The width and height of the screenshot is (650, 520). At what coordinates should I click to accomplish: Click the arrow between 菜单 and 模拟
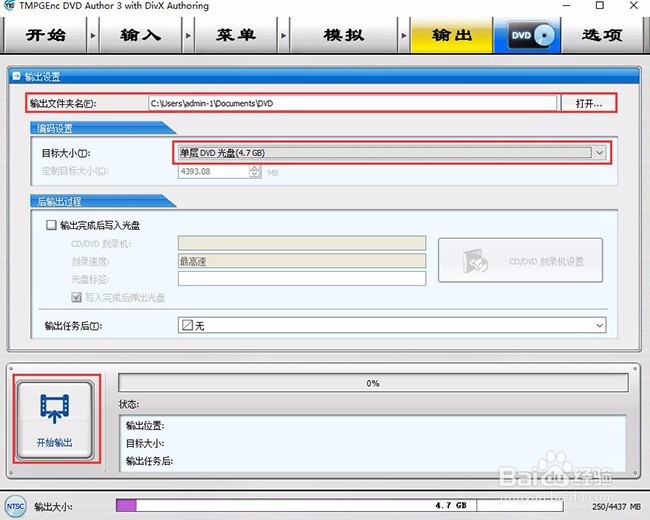(284, 36)
